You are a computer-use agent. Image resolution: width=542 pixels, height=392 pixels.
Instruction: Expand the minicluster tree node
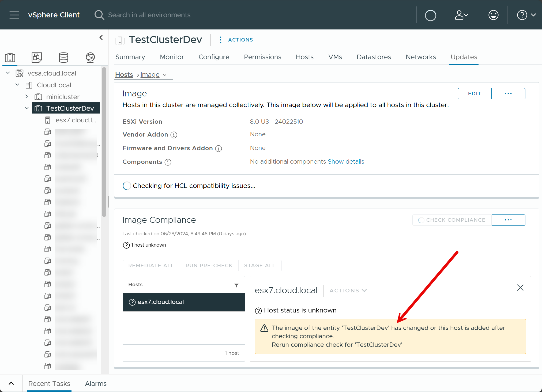(x=27, y=97)
